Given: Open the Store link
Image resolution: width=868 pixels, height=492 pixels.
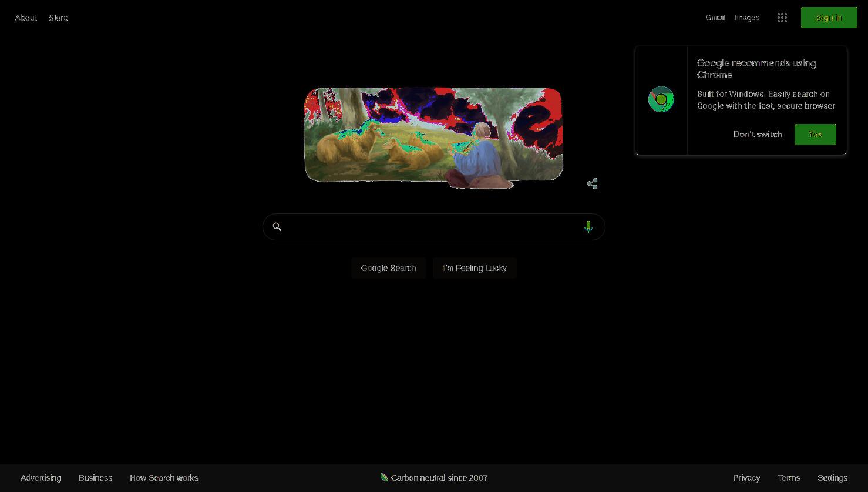Looking at the screenshot, I should 58,18.
